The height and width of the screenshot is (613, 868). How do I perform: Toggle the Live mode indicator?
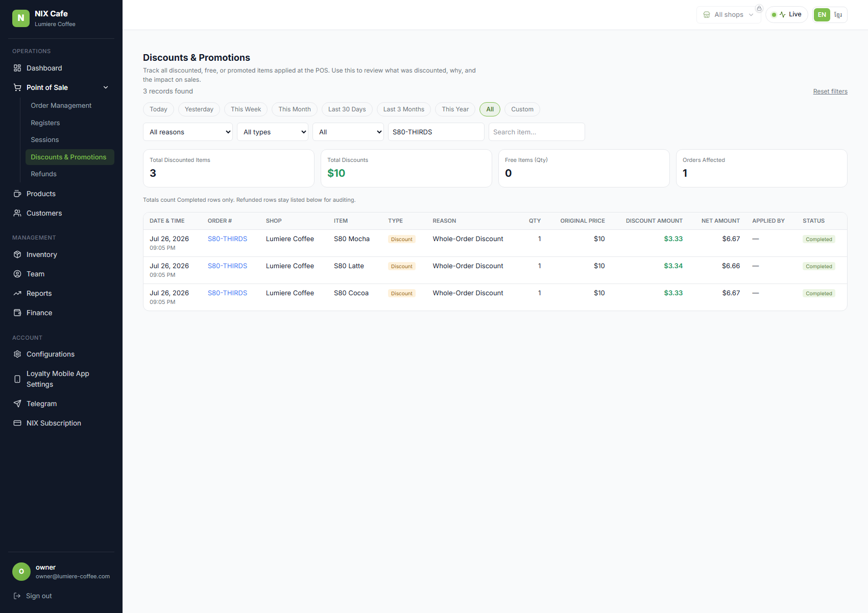click(786, 14)
